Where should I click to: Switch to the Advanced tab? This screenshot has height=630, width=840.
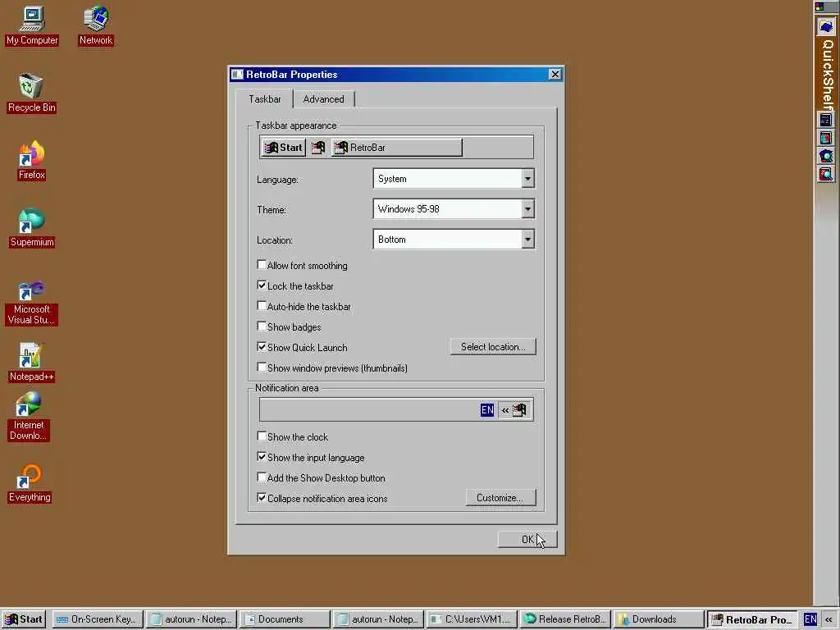pos(323,99)
